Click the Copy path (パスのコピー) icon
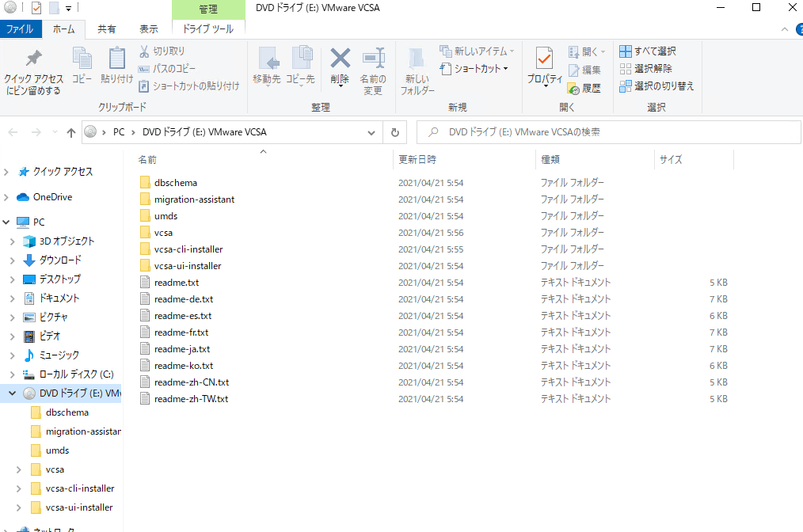 click(144, 69)
